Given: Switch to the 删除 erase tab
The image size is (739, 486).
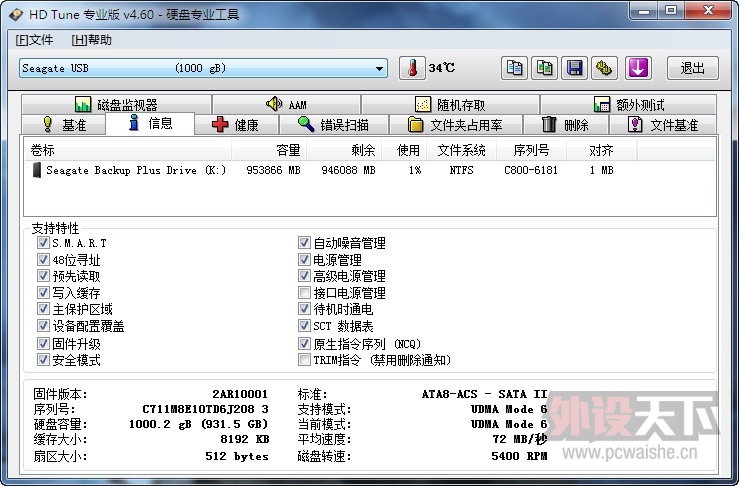Looking at the screenshot, I should [x=566, y=125].
